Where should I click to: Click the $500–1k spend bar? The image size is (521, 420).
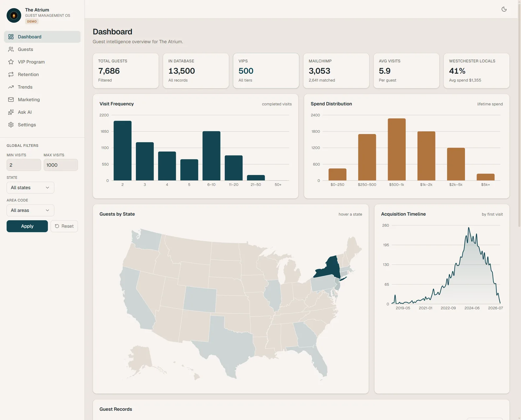coord(397,149)
